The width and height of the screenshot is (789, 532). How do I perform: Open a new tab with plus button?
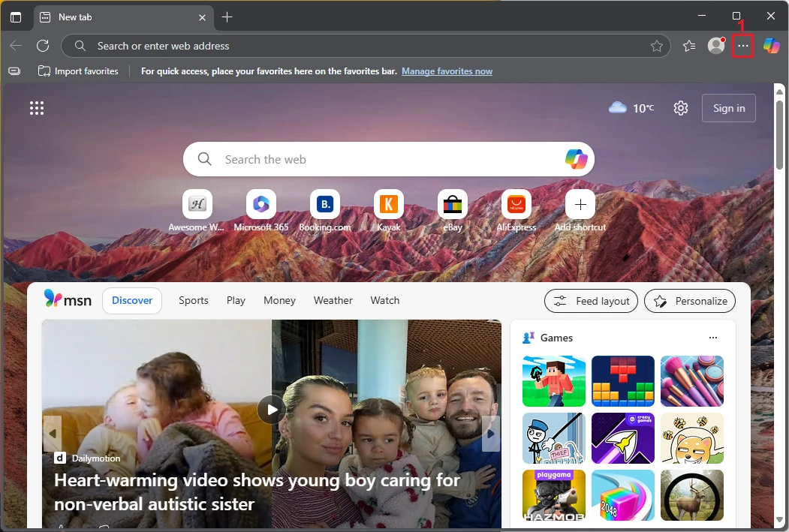click(x=227, y=17)
